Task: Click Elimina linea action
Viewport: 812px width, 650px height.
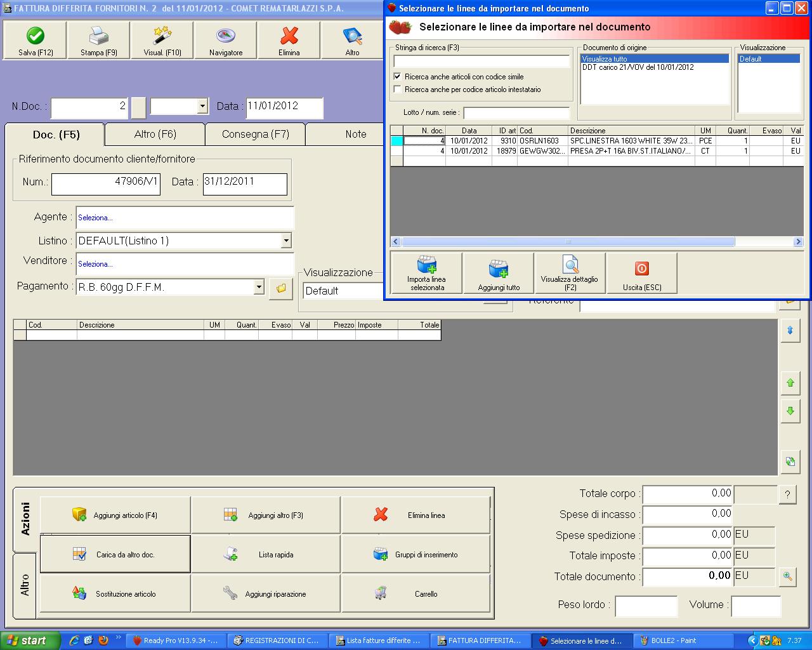Action: (416, 515)
